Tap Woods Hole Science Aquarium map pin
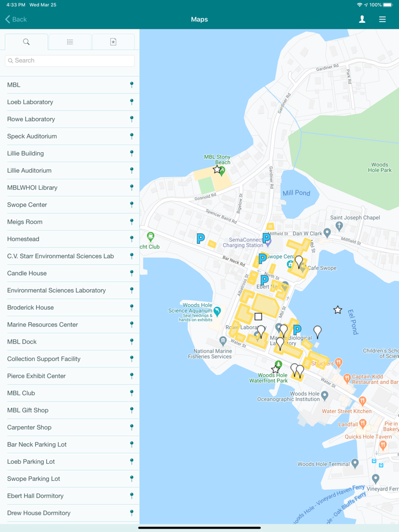 pos(217,311)
